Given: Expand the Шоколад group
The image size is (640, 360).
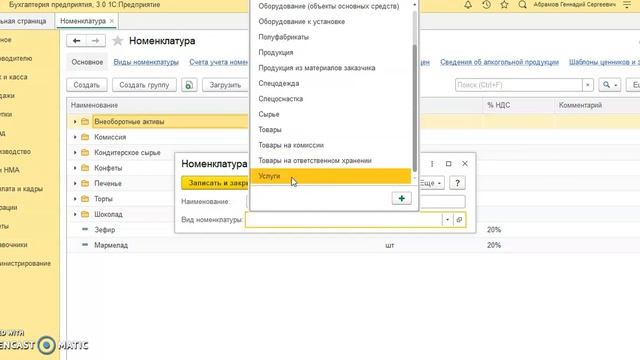Looking at the screenshot, I should (75, 214).
